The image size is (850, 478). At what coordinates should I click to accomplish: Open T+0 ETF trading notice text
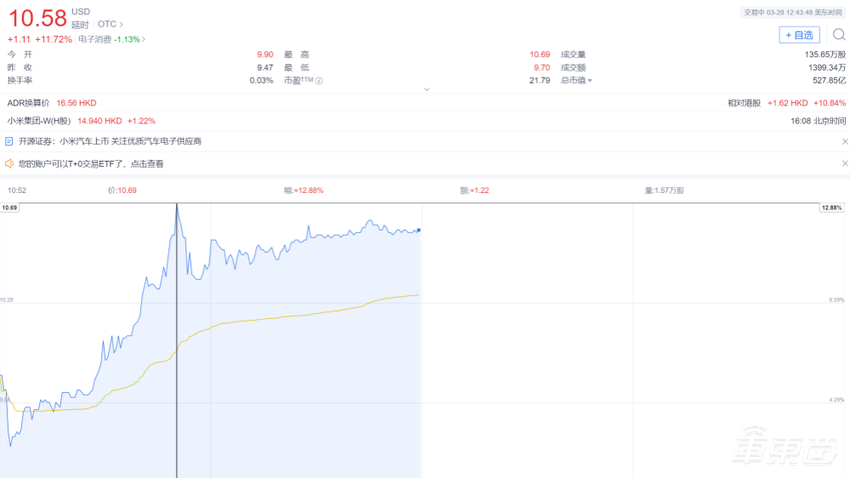pyautogui.click(x=91, y=164)
